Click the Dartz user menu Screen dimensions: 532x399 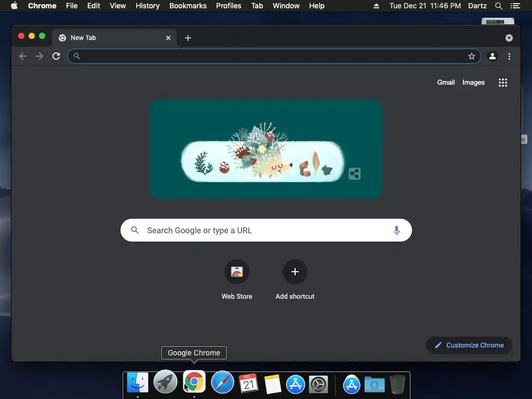click(477, 6)
